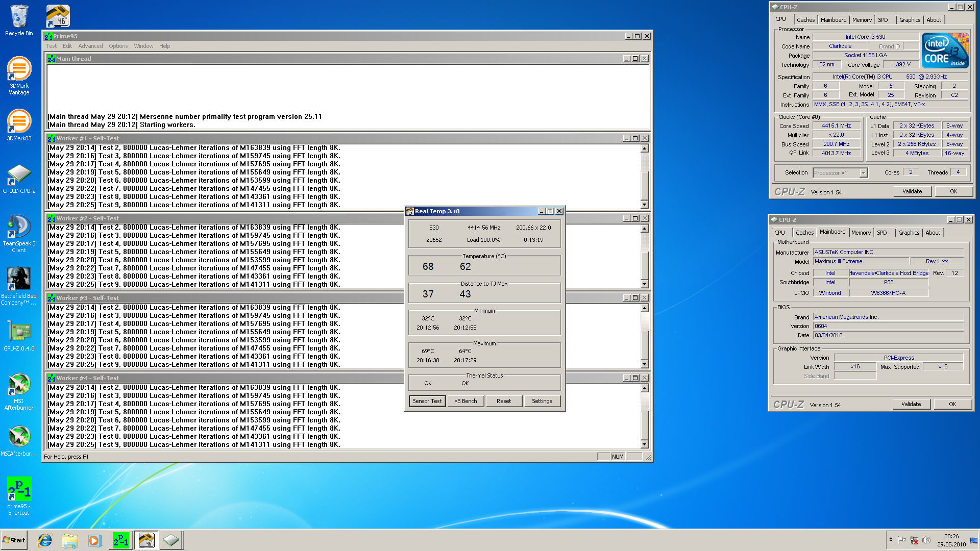Click Reset button in Real Temp
The height and width of the screenshot is (551, 980).
coord(504,401)
